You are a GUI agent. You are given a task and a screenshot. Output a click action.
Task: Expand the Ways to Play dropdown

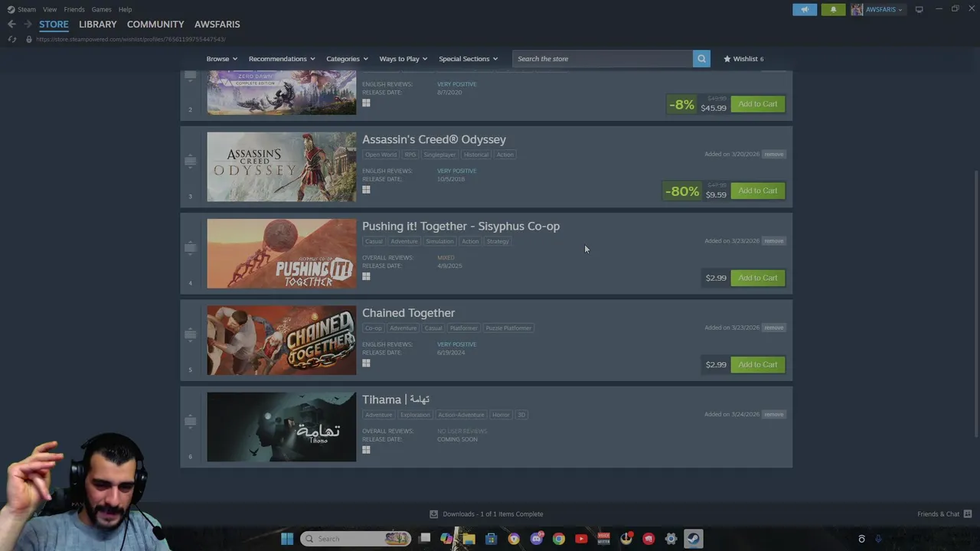(403, 59)
